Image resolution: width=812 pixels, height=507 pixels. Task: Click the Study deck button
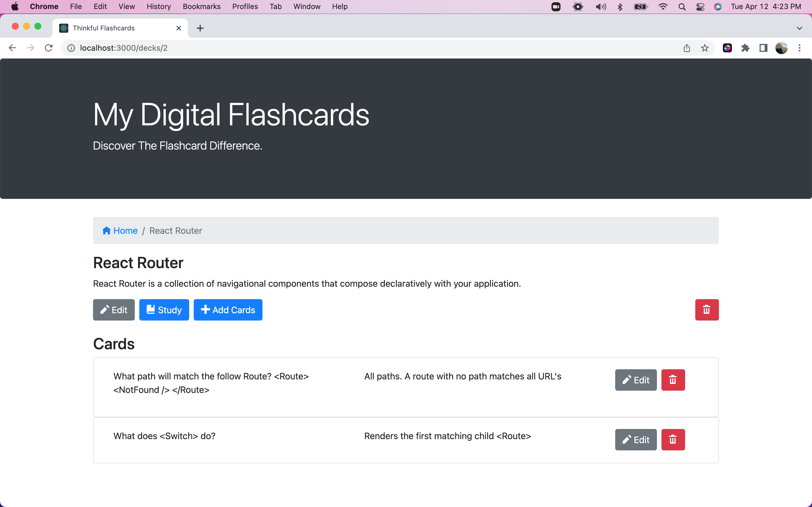click(x=164, y=310)
